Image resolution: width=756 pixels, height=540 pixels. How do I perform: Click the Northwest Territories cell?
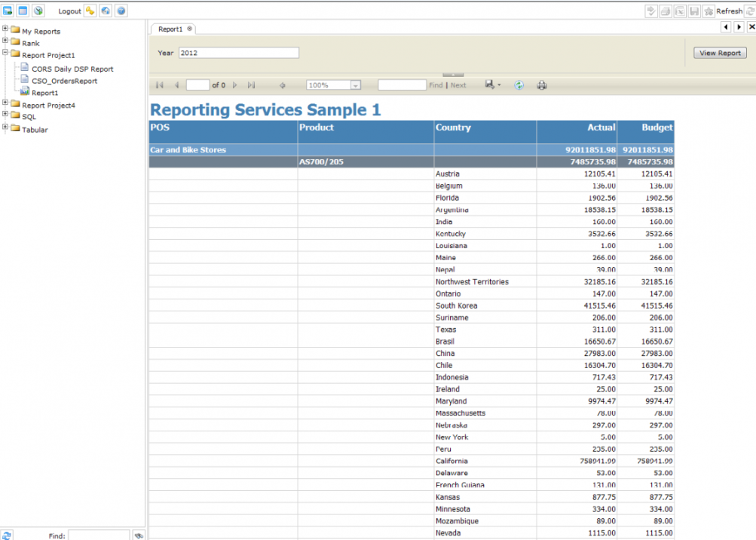point(485,282)
